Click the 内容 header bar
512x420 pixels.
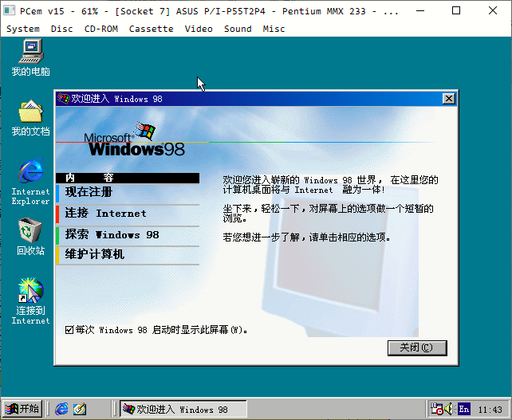point(128,178)
